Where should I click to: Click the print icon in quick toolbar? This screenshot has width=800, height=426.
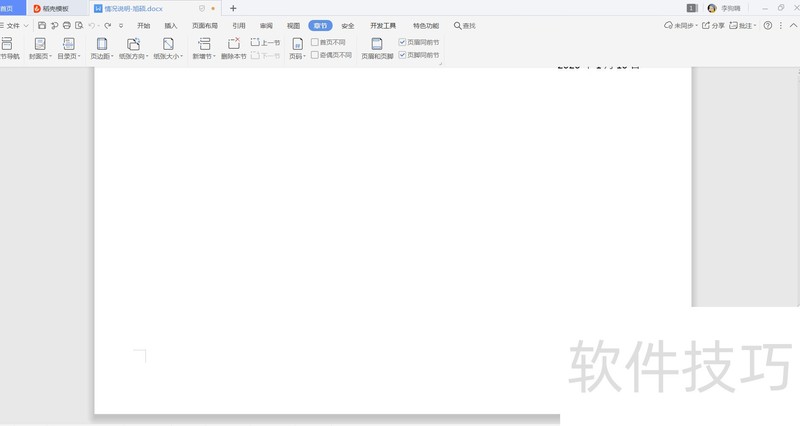click(x=66, y=26)
